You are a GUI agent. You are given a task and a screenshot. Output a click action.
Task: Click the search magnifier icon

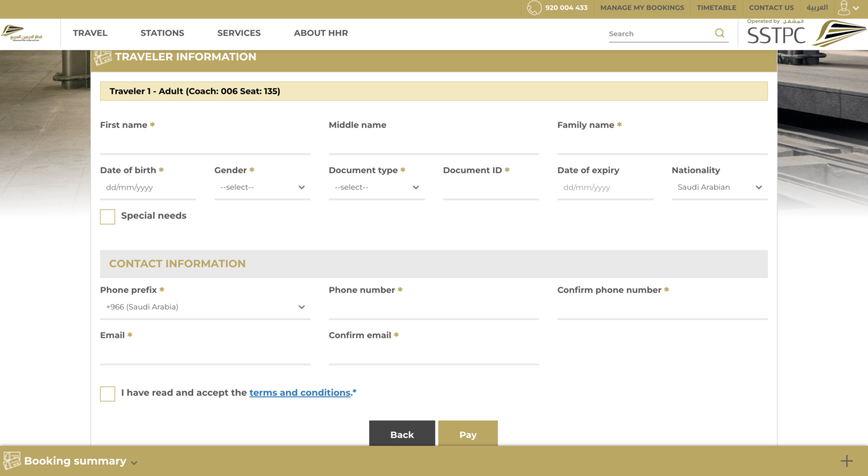(x=719, y=33)
